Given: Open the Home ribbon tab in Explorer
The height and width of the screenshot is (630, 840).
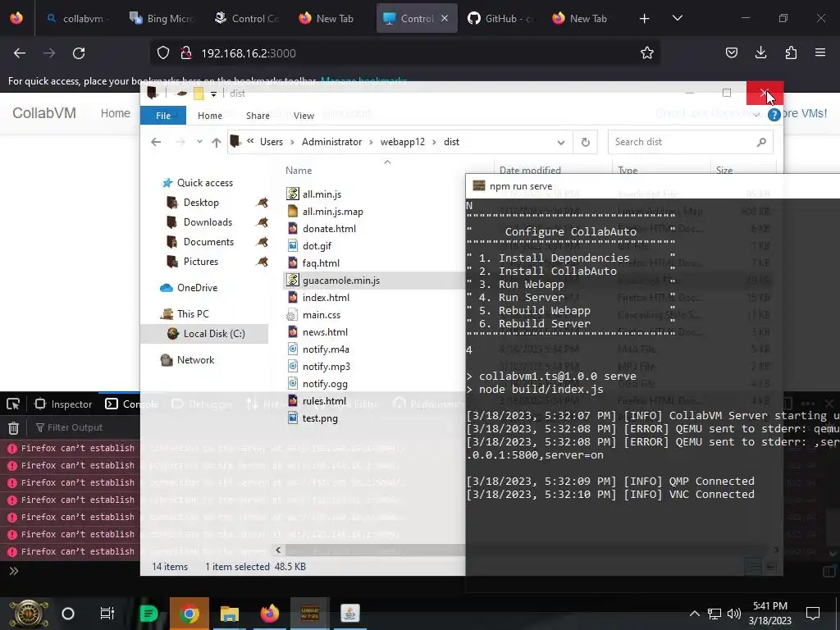Looking at the screenshot, I should pyautogui.click(x=209, y=115).
